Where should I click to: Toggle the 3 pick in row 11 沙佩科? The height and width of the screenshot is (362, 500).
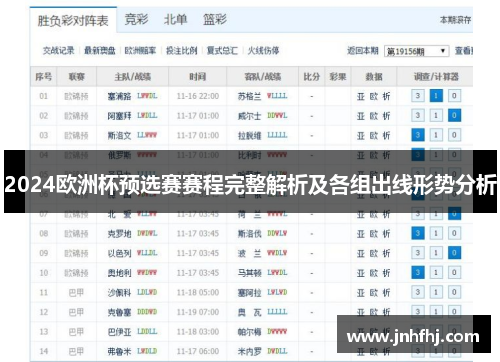click(418, 292)
